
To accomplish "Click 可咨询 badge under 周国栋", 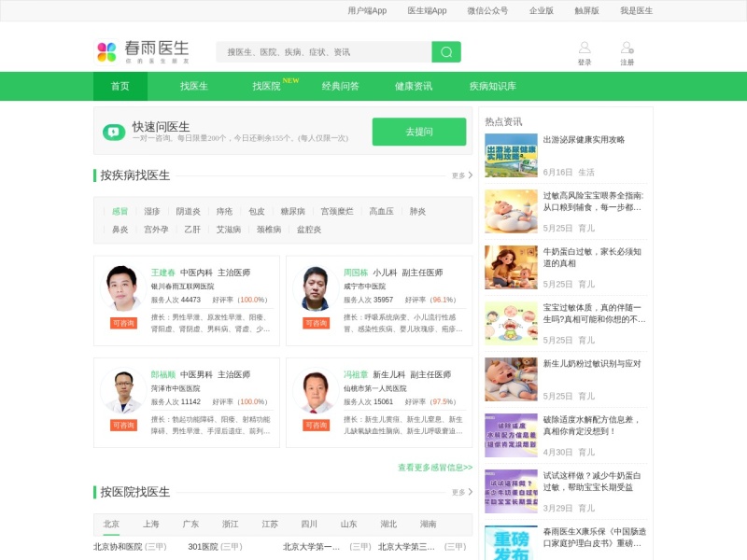I will (316, 323).
